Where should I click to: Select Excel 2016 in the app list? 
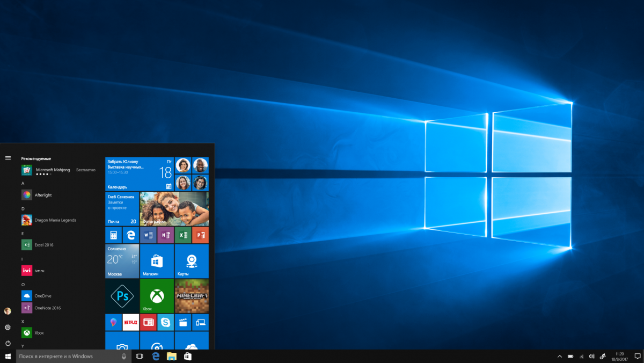[43, 245]
